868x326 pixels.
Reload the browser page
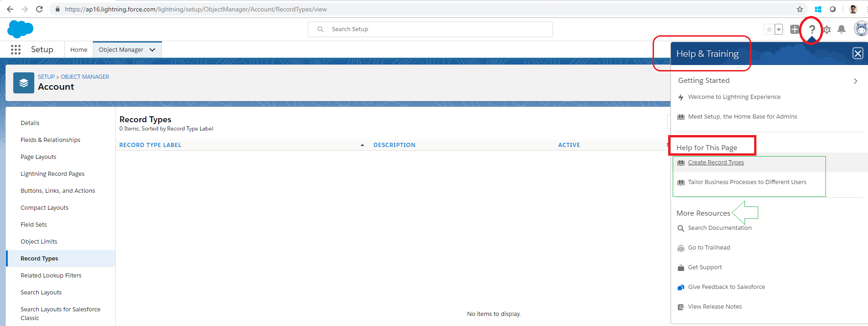[x=39, y=9]
